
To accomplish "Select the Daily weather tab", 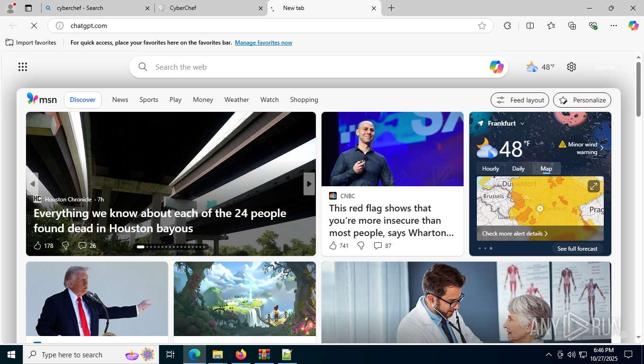I will (x=519, y=168).
